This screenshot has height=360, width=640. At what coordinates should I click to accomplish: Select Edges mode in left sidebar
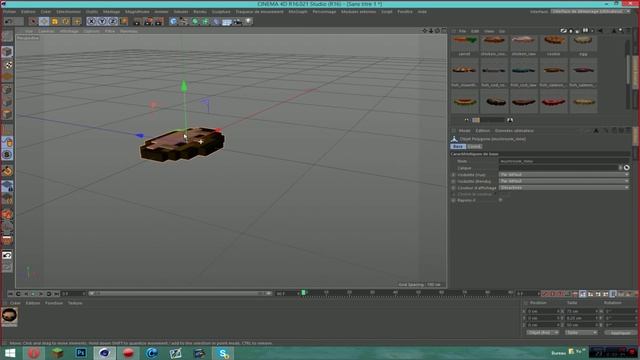coord(7,102)
